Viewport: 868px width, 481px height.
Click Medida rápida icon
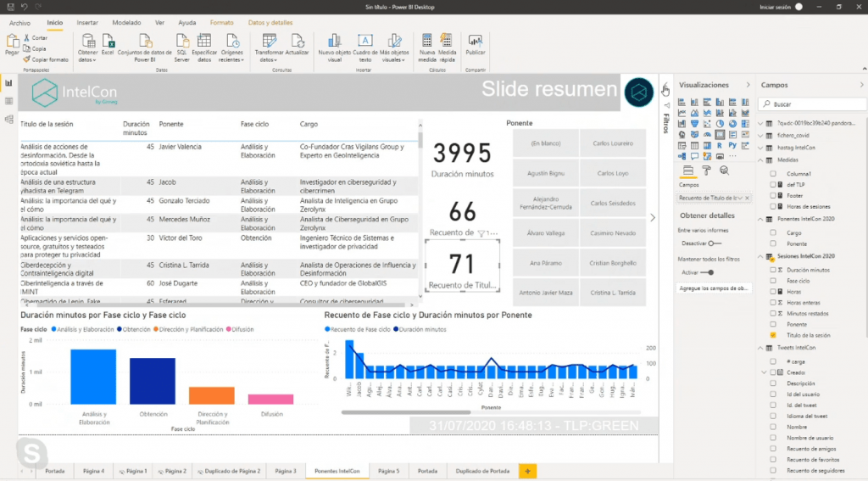tap(446, 41)
